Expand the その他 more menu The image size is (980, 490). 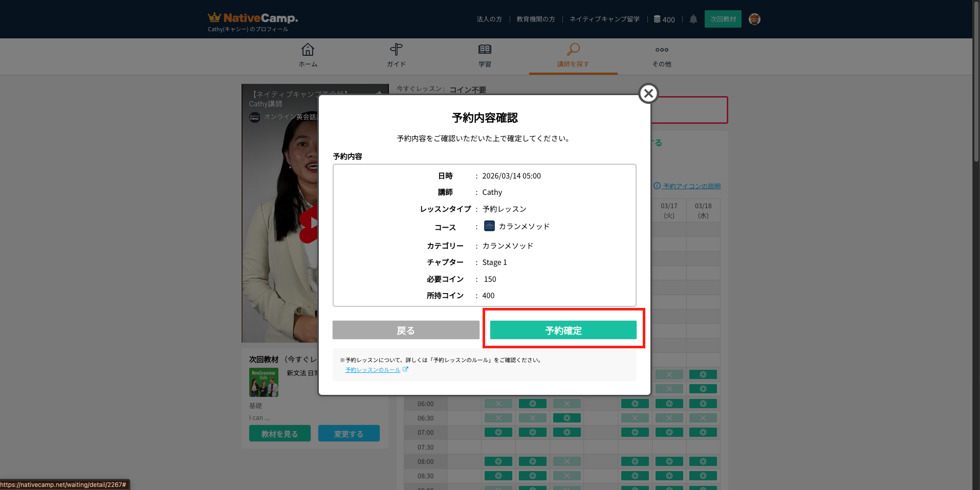pyautogui.click(x=662, y=55)
